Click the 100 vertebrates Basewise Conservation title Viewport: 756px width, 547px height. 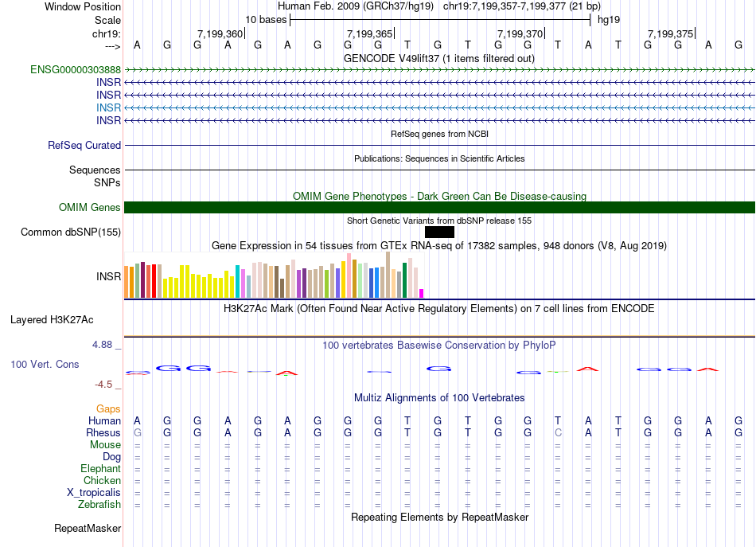point(439,345)
